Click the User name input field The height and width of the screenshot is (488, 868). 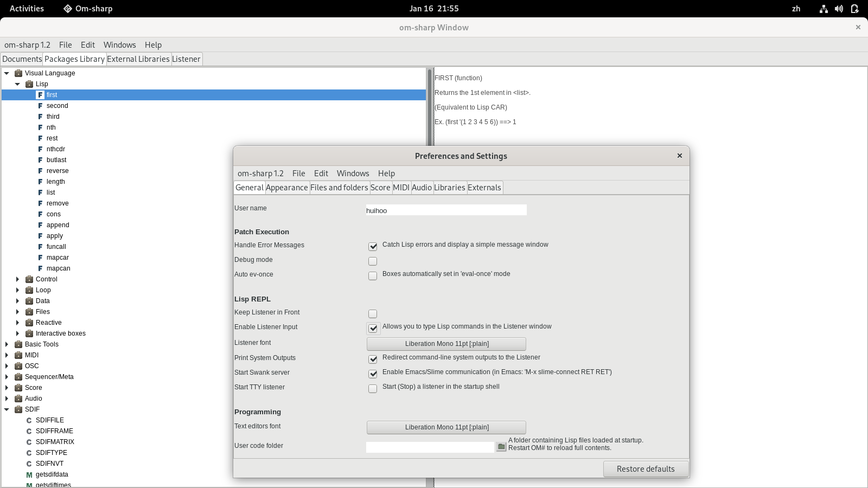pos(446,210)
